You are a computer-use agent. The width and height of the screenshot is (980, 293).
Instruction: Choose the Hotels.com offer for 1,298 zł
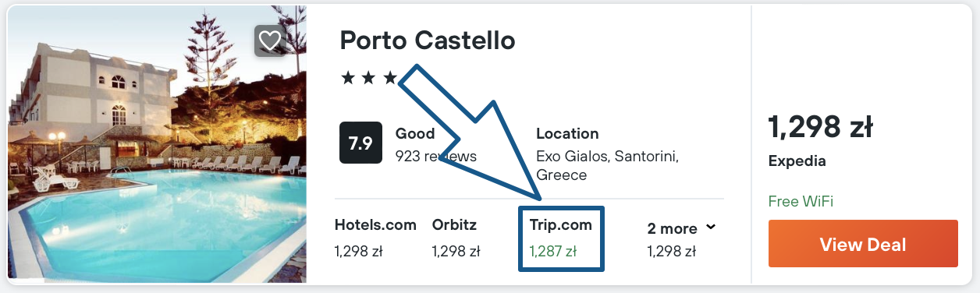coord(375,238)
